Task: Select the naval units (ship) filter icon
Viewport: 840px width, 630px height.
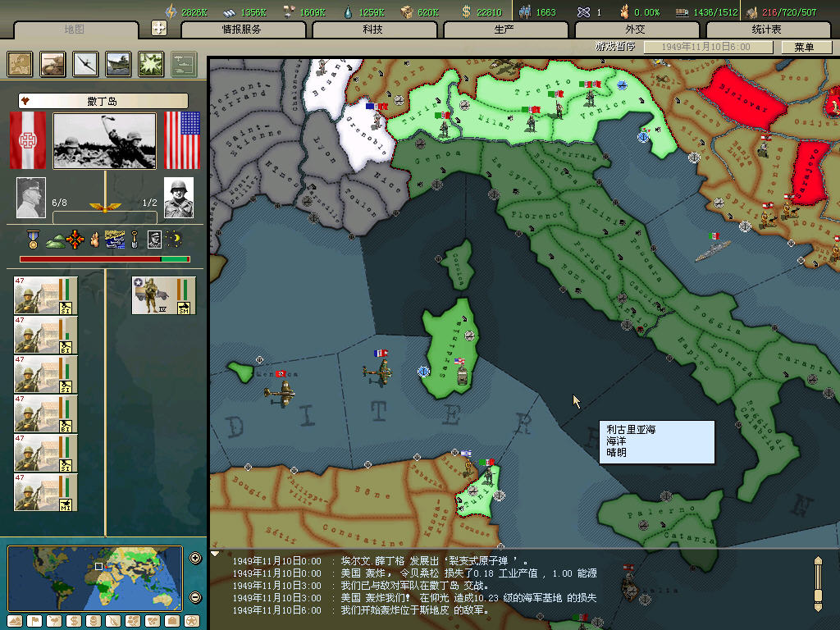Action: 118,63
